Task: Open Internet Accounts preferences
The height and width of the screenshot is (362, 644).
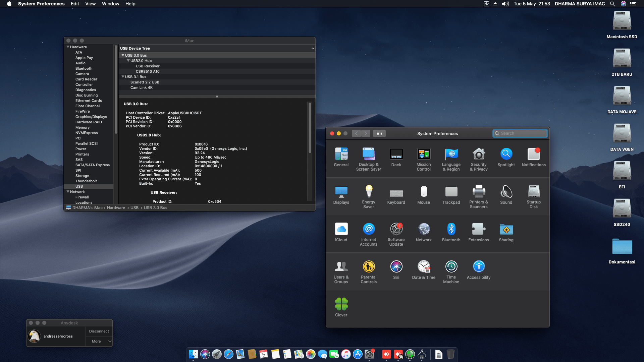Action: click(369, 234)
